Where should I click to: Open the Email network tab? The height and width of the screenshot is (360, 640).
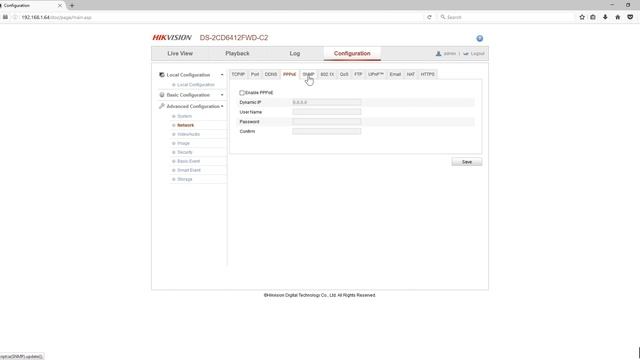pos(395,74)
